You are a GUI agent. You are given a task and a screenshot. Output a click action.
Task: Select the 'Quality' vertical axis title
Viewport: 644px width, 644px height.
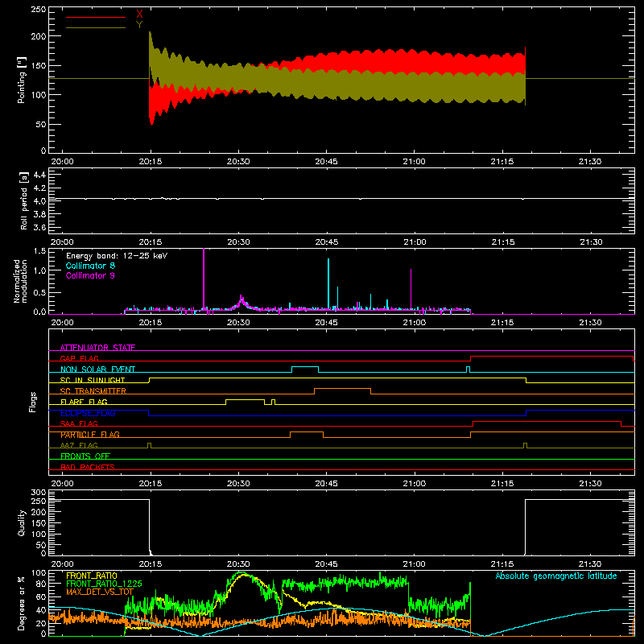[22, 522]
